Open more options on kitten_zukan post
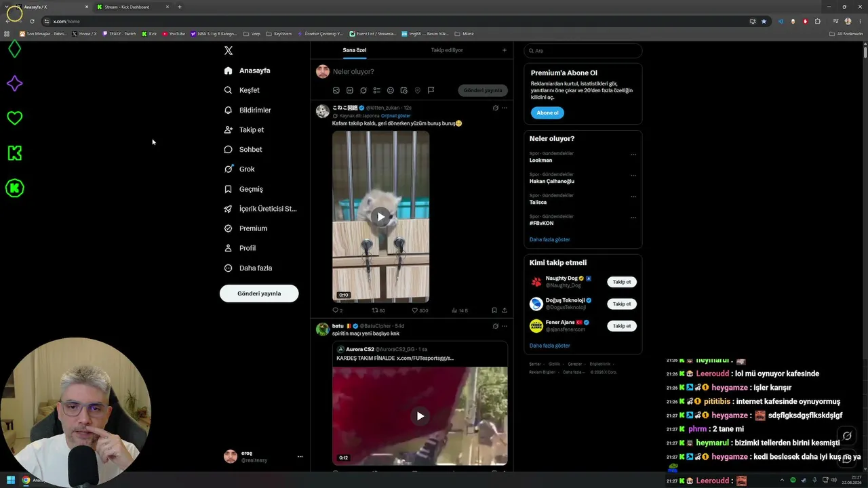This screenshot has width=868, height=488. [505, 108]
